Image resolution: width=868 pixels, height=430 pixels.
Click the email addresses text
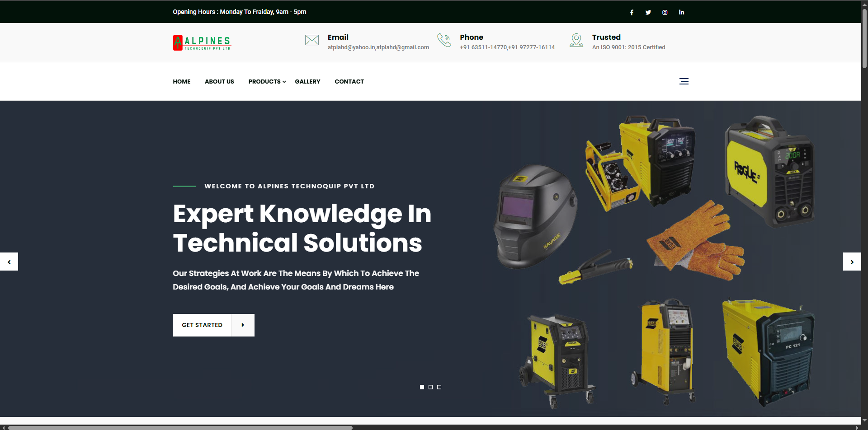(378, 47)
